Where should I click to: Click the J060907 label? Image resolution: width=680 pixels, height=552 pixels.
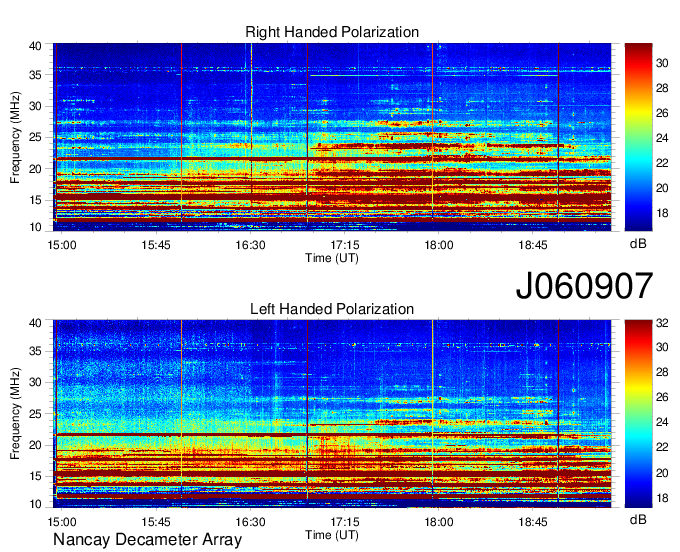click(x=584, y=286)
